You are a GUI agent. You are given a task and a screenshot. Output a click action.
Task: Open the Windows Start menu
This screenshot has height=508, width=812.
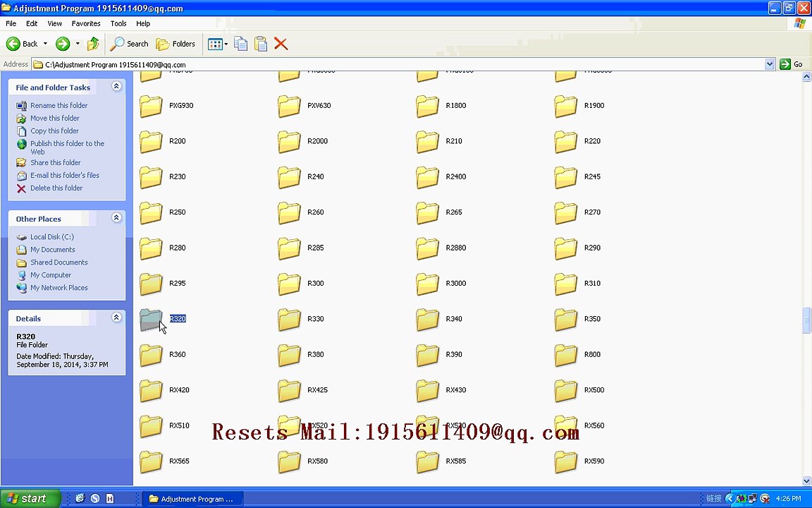point(30,499)
